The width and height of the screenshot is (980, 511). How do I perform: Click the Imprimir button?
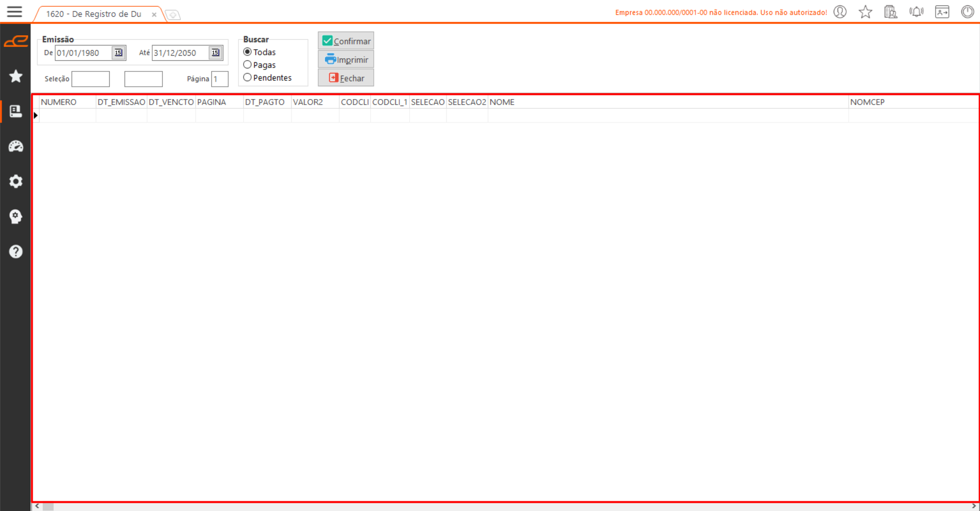click(x=346, y=60)
